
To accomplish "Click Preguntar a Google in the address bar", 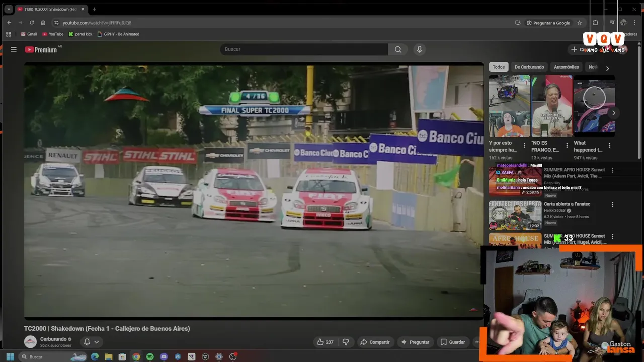I will click(x=548, y=23).
